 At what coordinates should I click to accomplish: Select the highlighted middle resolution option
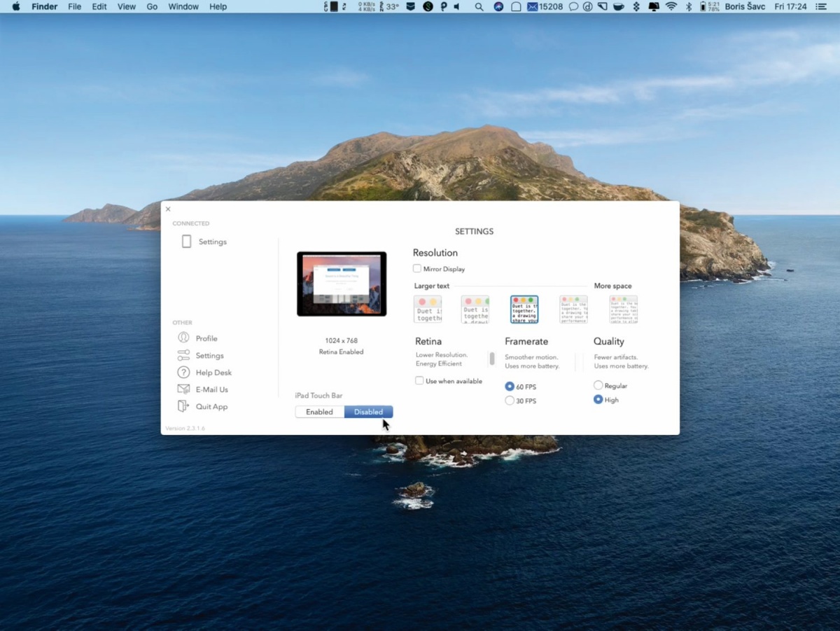pos(524,309)
